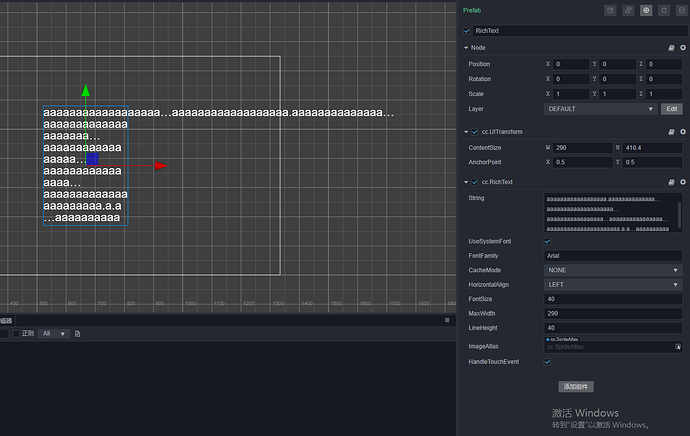Click the ContentSize width field 290
The width and height of the screenshot is (690, 436).
pyautogui.click(x=583, y=148)
